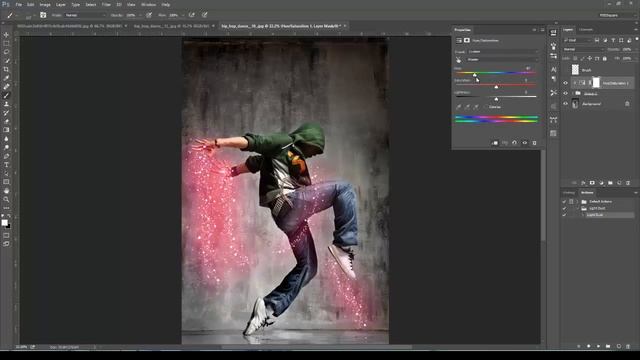Open the File menu
This screenshot has height=360, width=640.
tap(19, 4)
